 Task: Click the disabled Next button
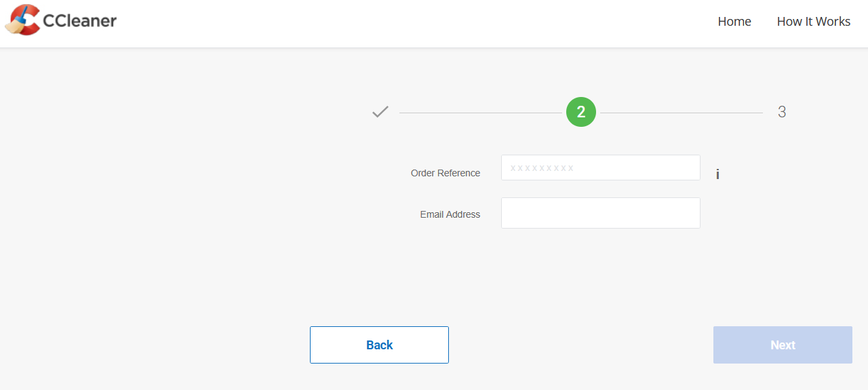[x=783, y=345]
